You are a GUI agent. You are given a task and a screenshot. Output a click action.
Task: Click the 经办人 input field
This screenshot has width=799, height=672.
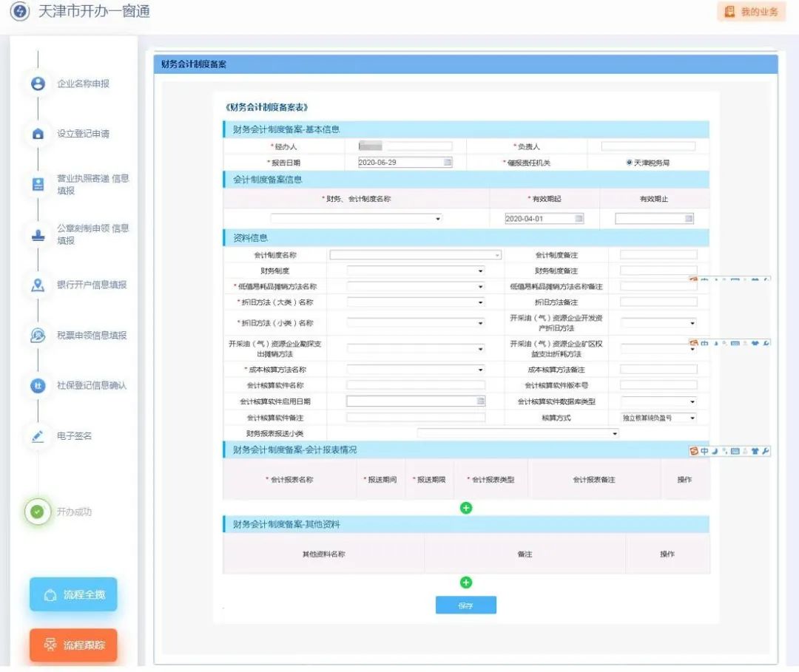[x=405, y=146]
